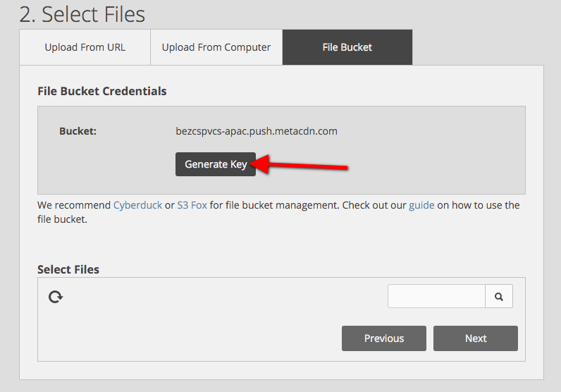561x392 pixels.
Task: Click the File Bucket Credentials heading
Action: (x=102, y=91)
